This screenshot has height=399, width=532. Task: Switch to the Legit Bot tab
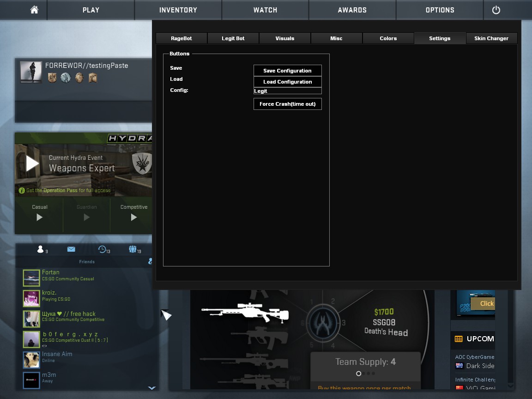click(x=233, y=38)
